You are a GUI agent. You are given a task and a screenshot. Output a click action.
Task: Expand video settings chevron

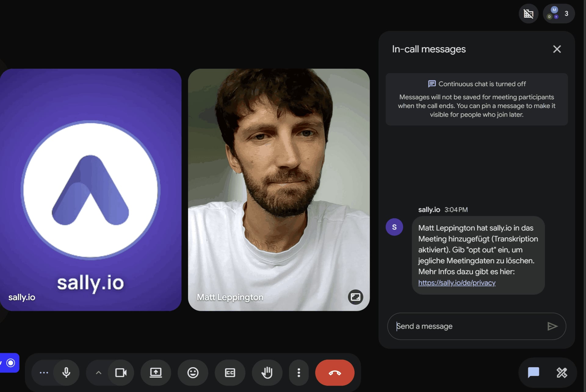click(98, 372)
